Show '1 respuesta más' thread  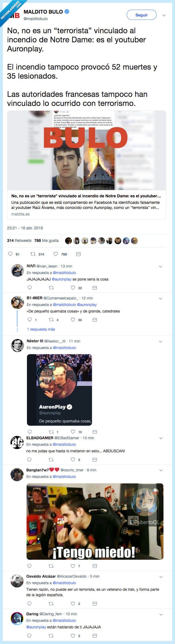pyautogui.click(x=41, y=329)
